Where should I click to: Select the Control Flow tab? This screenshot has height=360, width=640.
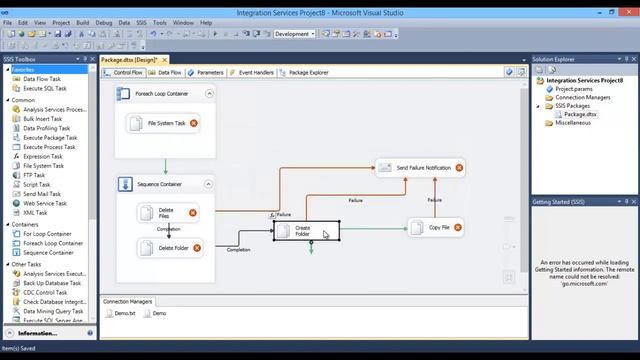coord(123,73)
